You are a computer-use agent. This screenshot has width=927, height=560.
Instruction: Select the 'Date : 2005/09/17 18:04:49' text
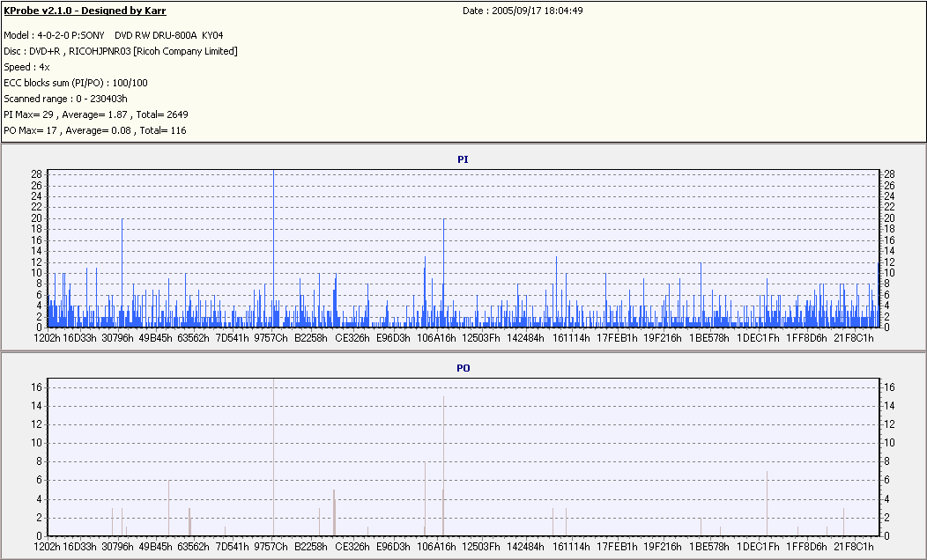(523, 11)
